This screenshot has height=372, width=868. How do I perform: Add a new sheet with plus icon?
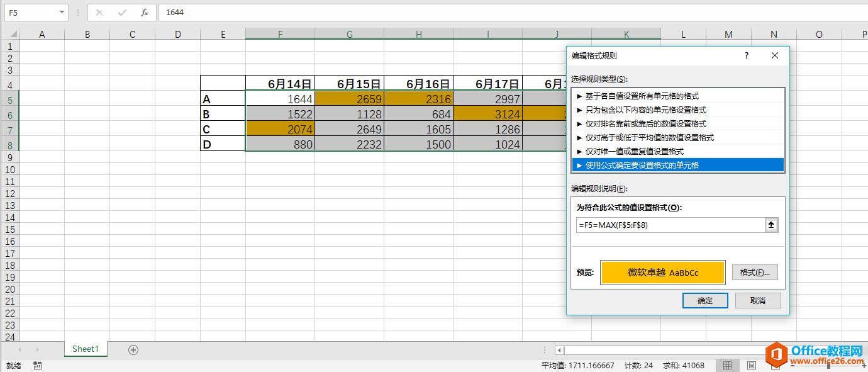(133, 350)
